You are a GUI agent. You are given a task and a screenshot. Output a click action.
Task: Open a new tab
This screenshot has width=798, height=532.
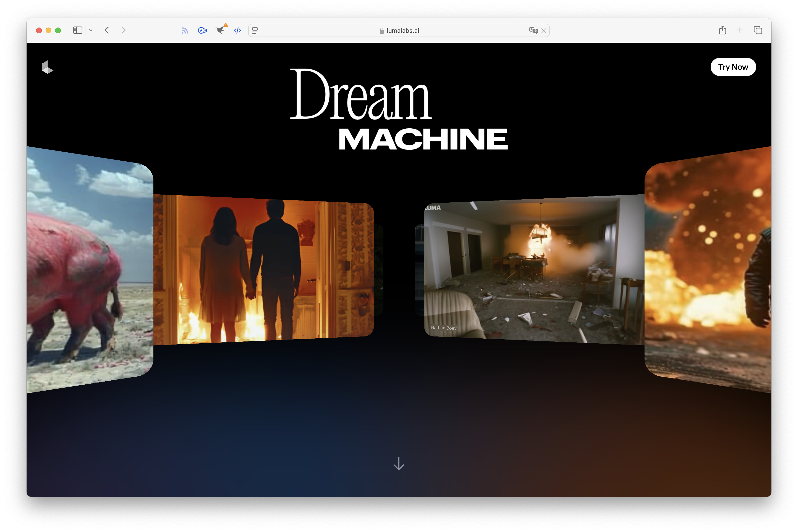tap(740, 30)
